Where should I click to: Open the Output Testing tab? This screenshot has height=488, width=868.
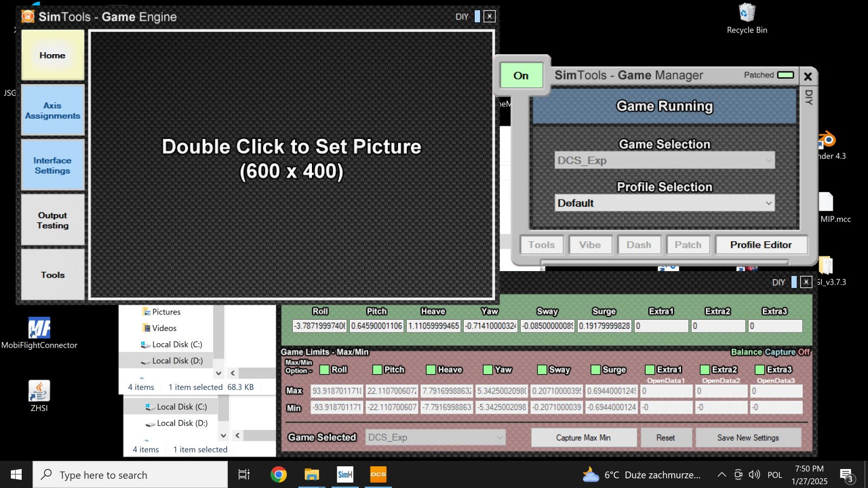tap(53, 220)
